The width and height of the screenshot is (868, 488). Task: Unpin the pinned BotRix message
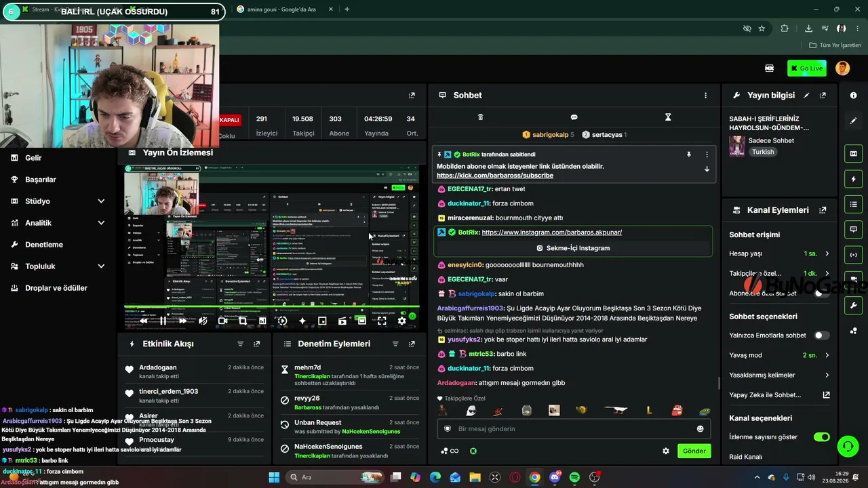click(689, 155)
